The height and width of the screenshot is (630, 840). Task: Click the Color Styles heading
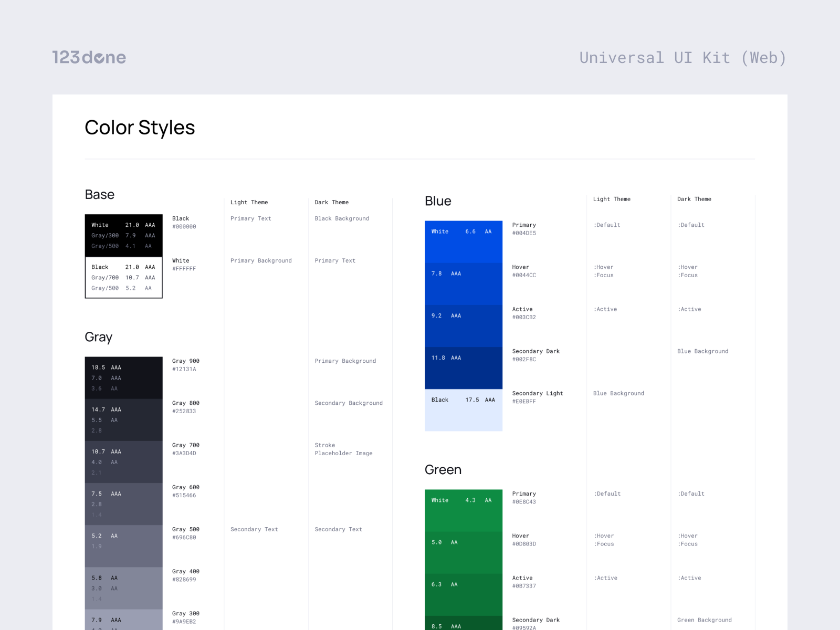140,128
